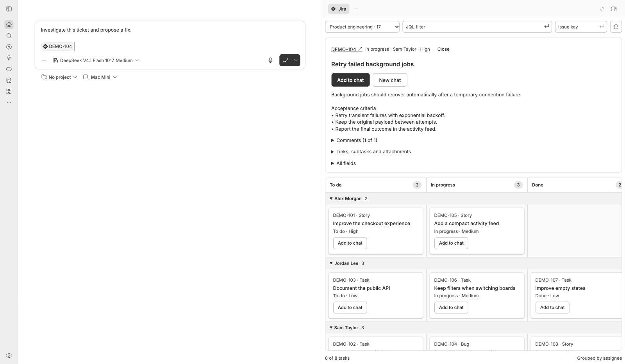Open the apps grid sidebar icon
This screenshot has width=625, height=364.
(x=9, y=91)
